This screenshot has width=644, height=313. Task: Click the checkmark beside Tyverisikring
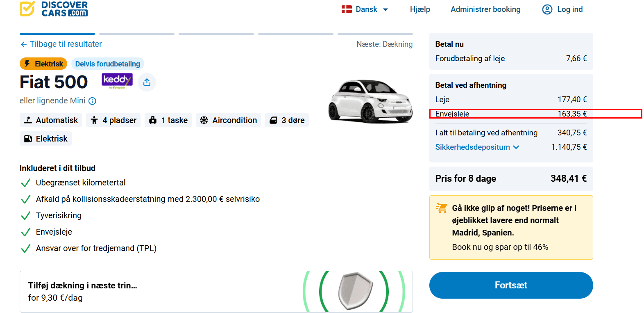[x=25, y=216]
